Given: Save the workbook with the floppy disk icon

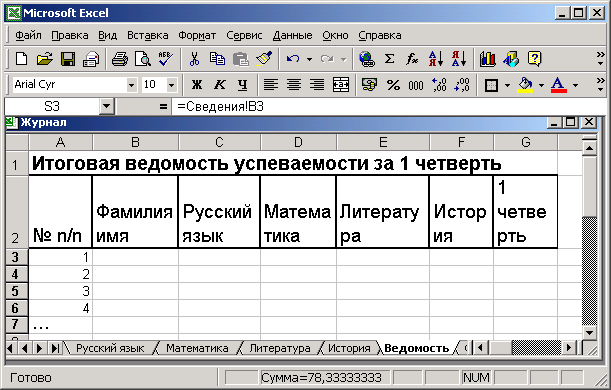Looking at the screenshot, I should 68,59.
